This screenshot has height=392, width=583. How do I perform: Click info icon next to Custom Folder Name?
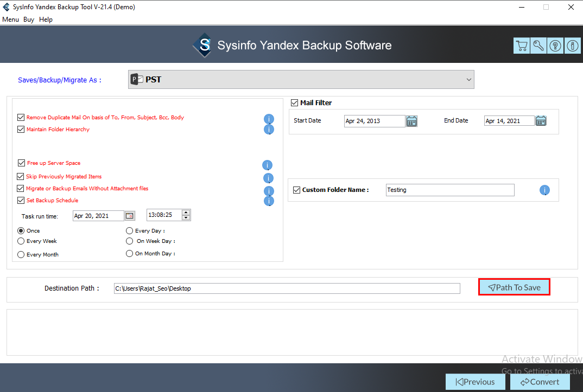point(544,190)
